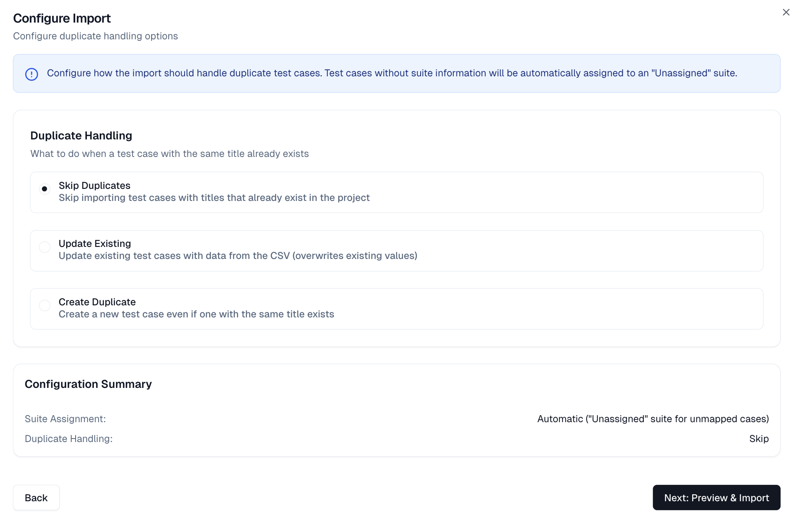
Task: Click the Configure Import title
Action: [x=62, y=18]
